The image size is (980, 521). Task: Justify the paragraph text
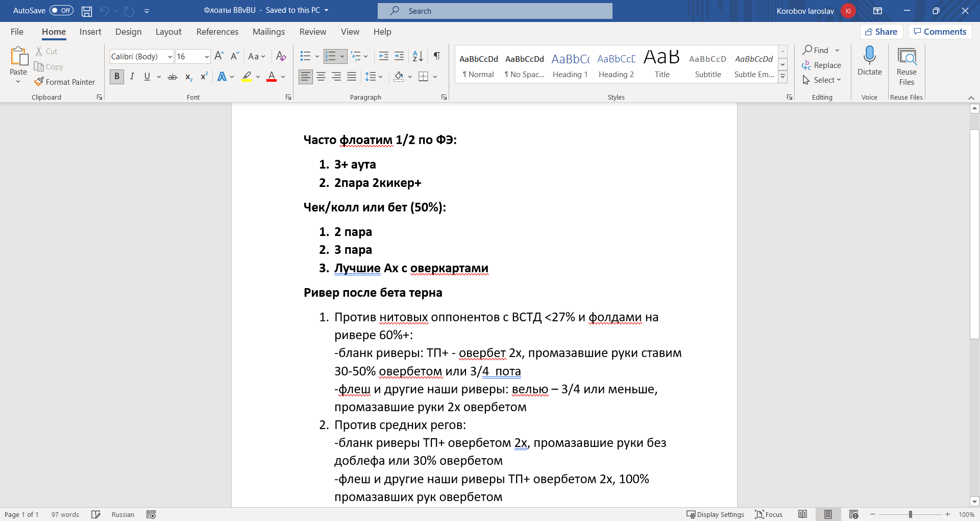pos(352,77)
